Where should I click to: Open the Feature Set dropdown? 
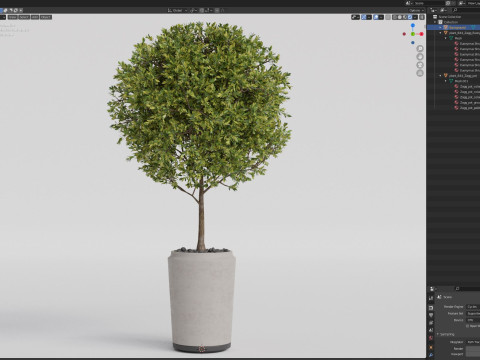point(473,313)
